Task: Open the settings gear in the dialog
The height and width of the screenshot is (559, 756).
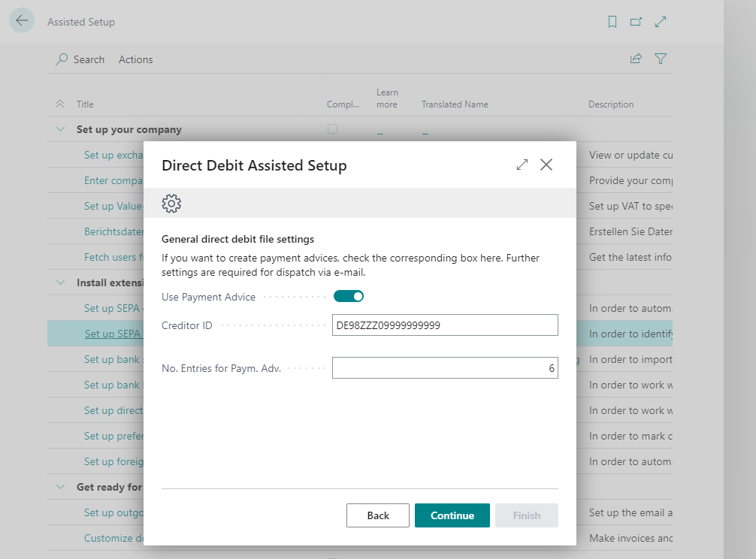Action: (172, 203)
